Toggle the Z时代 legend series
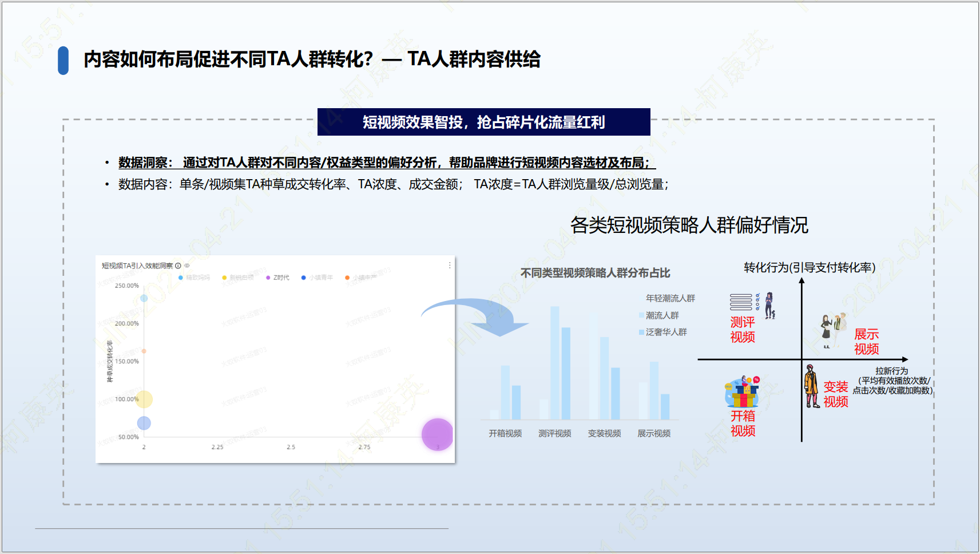This screenshot has height=554, width=980. [x=277, y=278]
